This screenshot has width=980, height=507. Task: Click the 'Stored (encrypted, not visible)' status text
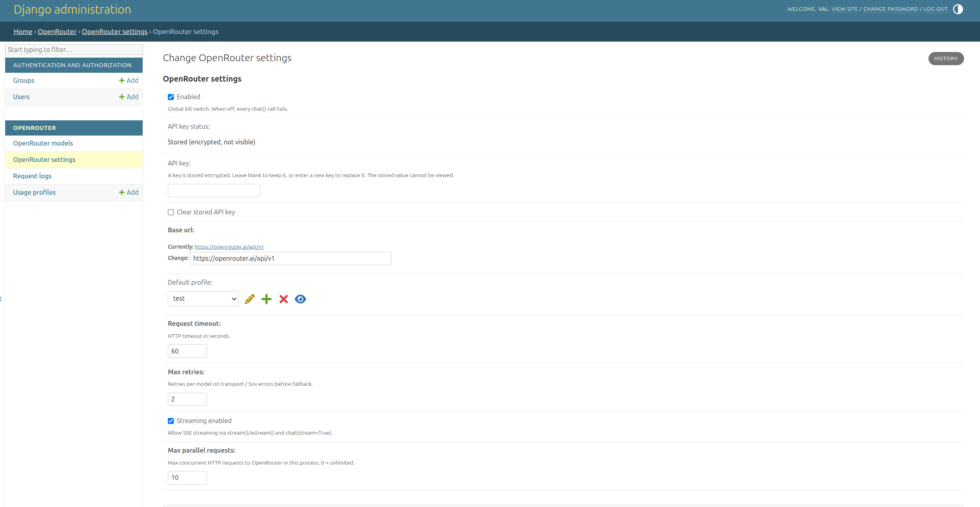(211, 142)
